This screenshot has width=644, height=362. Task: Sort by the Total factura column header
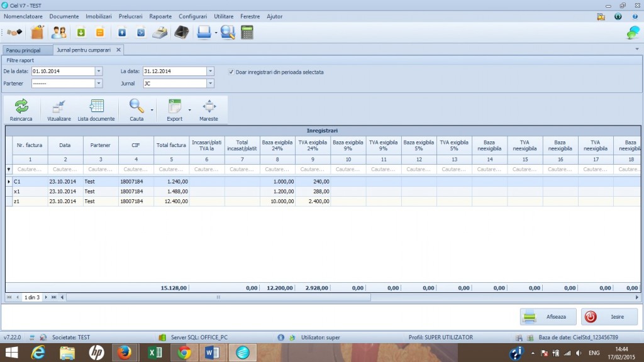[x=171, y=145]
